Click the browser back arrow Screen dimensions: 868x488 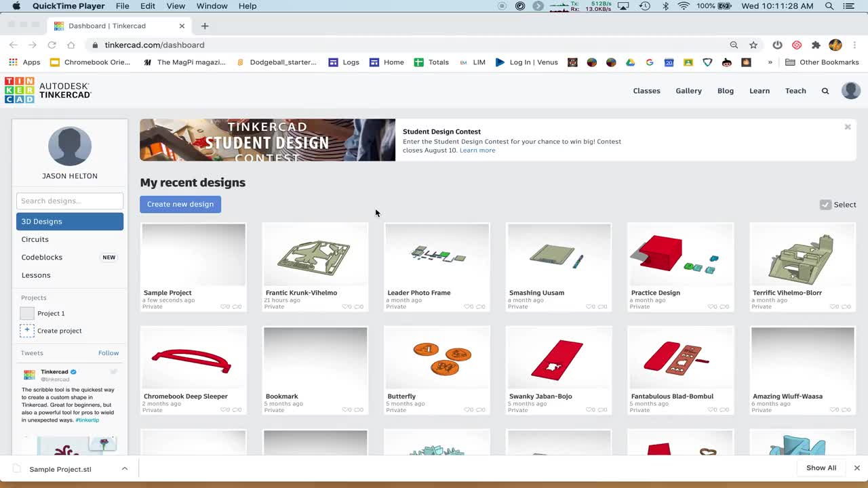(x=13, y=45)
